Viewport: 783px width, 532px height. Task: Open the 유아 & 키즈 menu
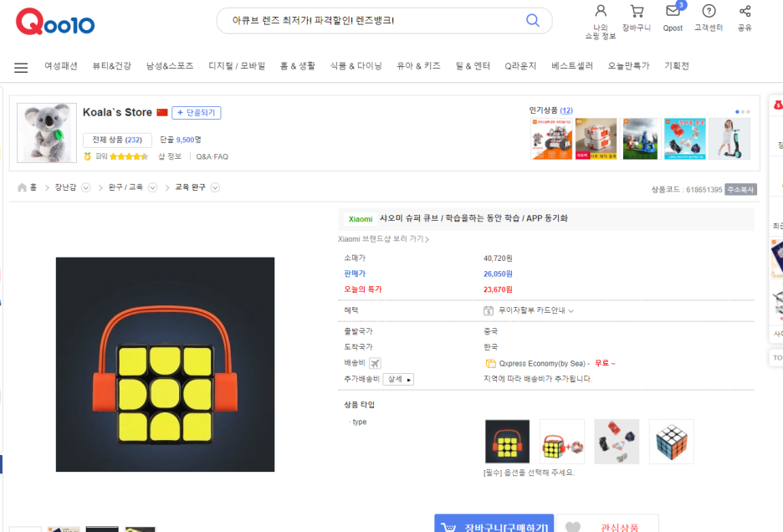pos(418,66)
